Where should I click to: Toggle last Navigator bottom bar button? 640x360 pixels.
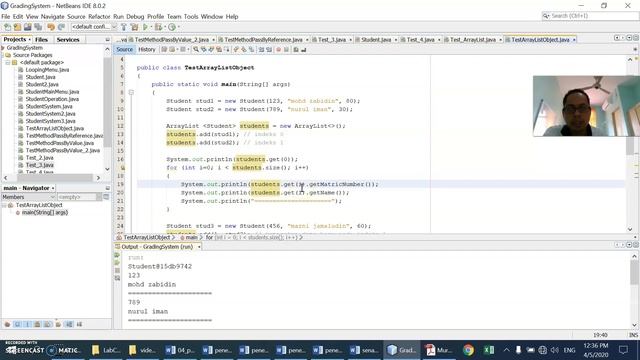[79, 324]
